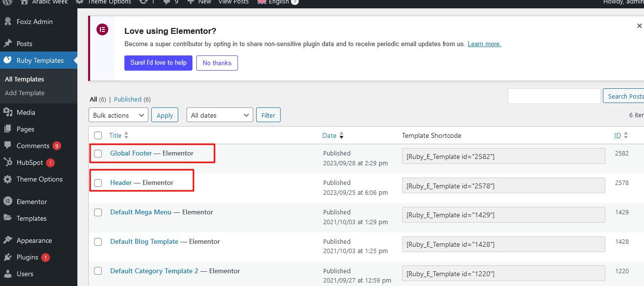Open the All dates dropdown

coord(220,115)
